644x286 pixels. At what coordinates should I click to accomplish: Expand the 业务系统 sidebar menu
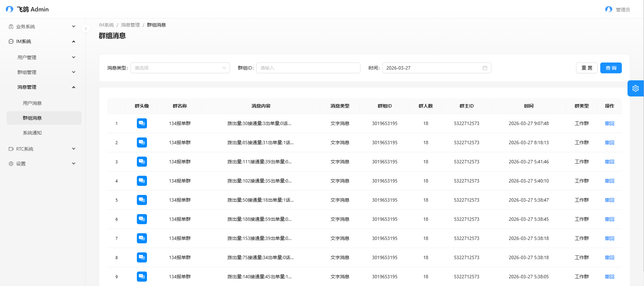click(x=42, y=27)
